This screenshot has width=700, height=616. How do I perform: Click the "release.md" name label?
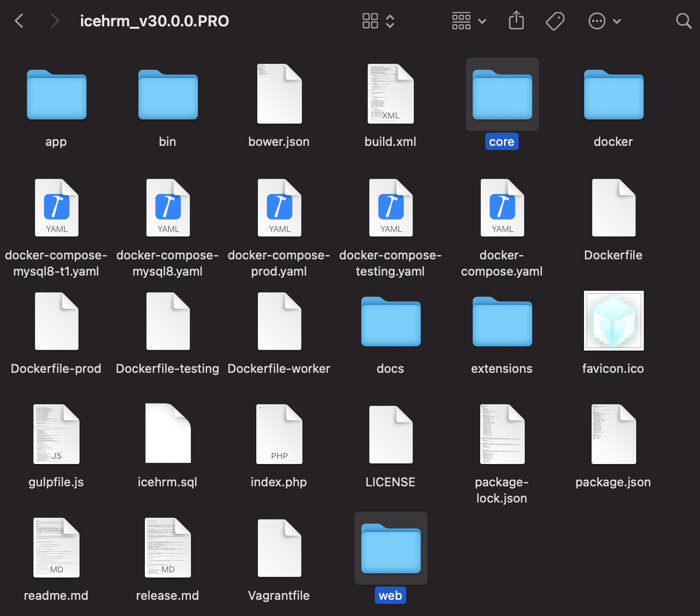tap(168, 596)
